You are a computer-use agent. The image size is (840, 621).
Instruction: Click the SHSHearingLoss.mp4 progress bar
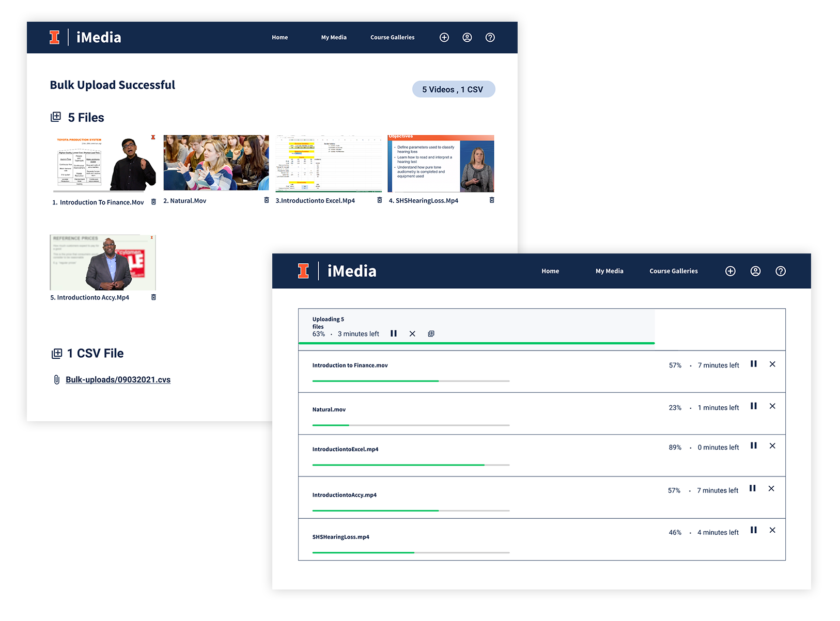(x=411, y=552)
